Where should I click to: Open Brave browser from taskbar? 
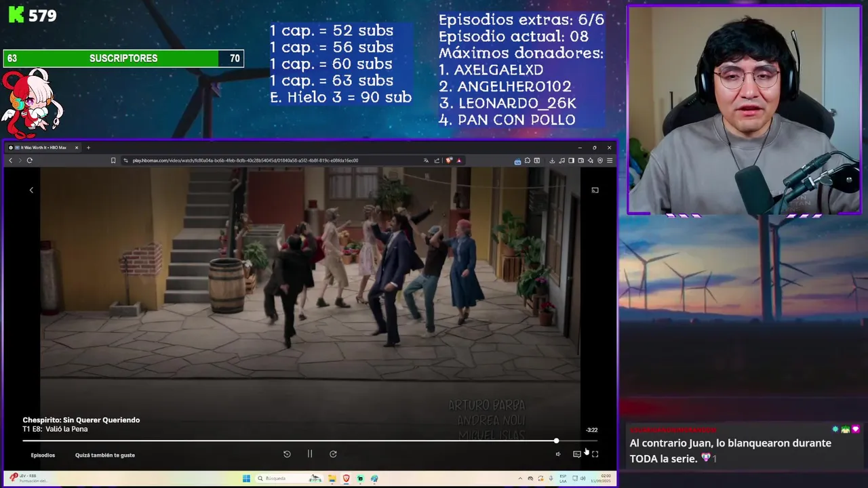point(346,479)
